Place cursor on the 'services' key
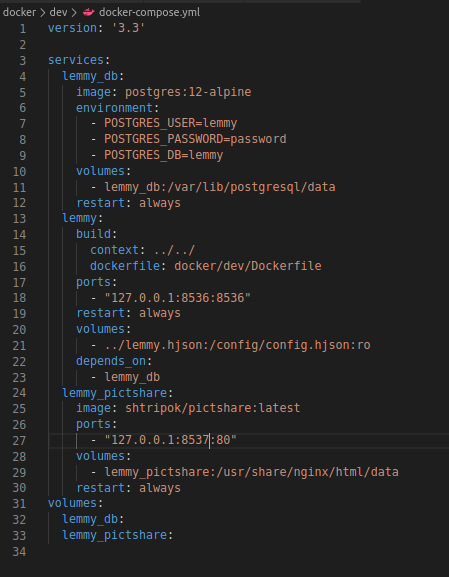Screen dimensions: 449x577 [76, 60]
